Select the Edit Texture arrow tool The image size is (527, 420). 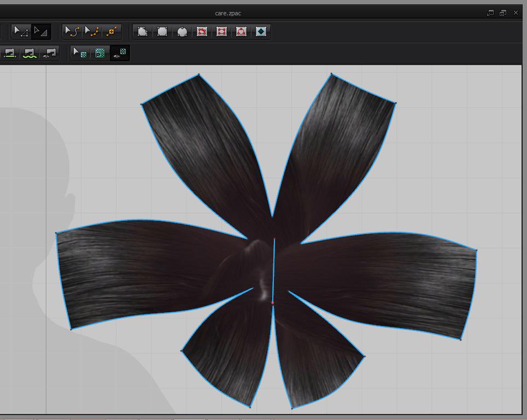(x=80, y=53)
